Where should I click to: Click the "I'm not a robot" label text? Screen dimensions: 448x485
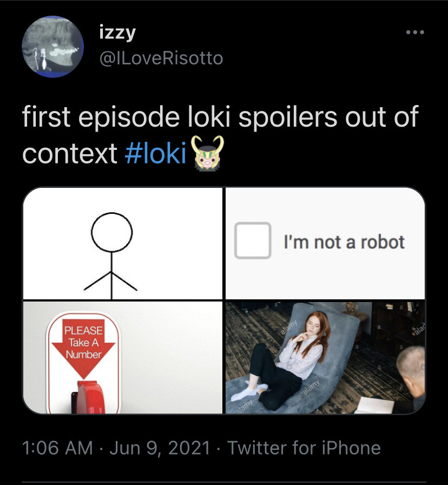click(x=344, y=242)
